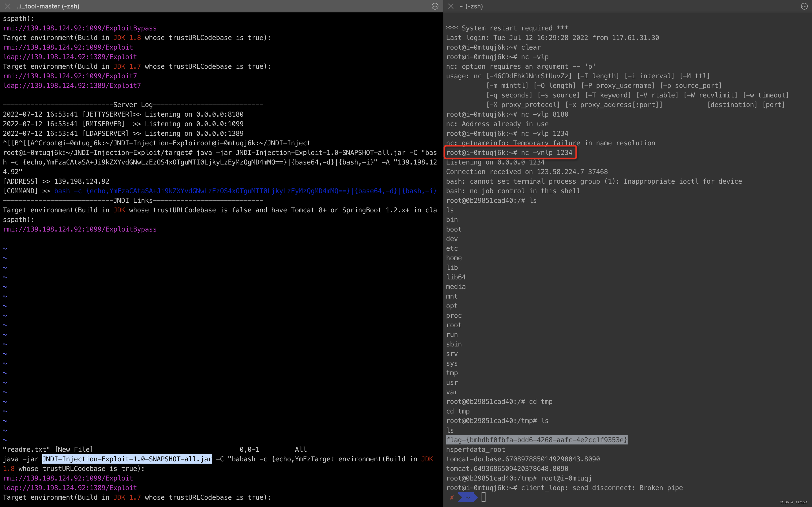Select the highlighted flag-{bmhdbf0fbfa...} text
Image resolution: width=812 pixels, height=507 pixels.
[x=536, y=440]
